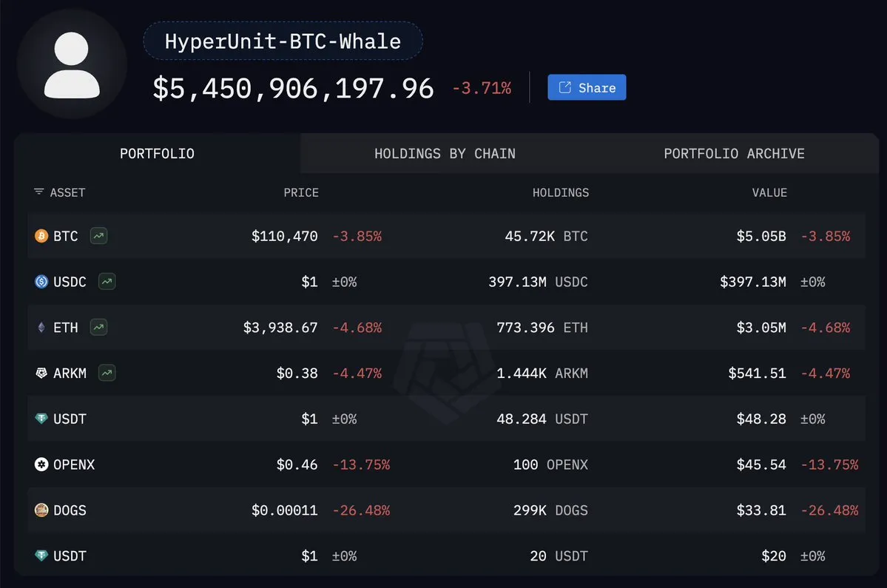Click the BTC price chart icon

point(98,236)
